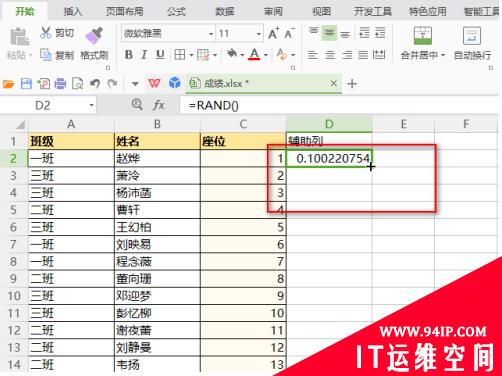Redo the last action
This screenshot has width=502, height=376.
112,83
